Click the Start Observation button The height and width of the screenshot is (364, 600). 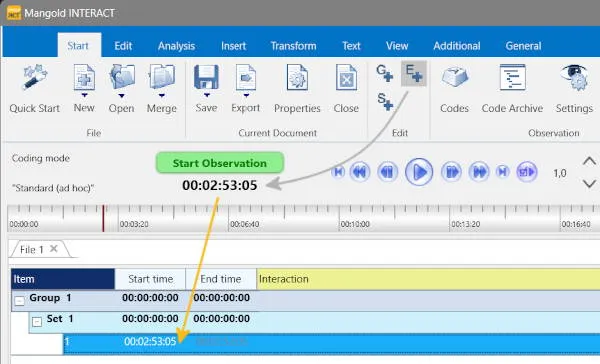[220, 163]
